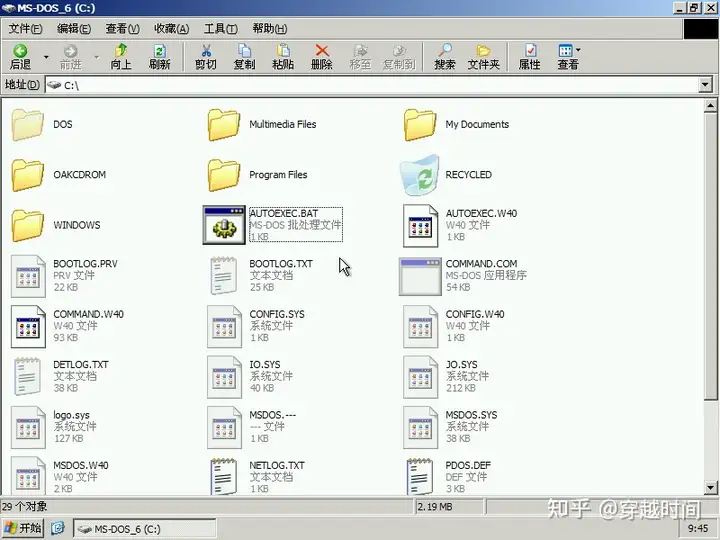The width and height of the screenshot is (720, 540).
Task: Open the 编辑(E) menu
Action: pyautogui.click(x=74, y=29)
